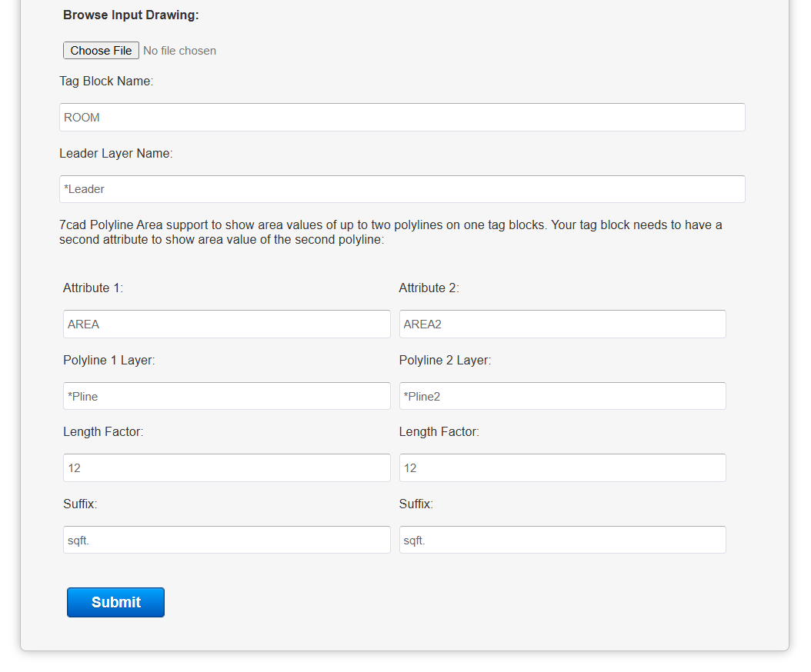Select the Attribute 1 text box

pos(226,324)
